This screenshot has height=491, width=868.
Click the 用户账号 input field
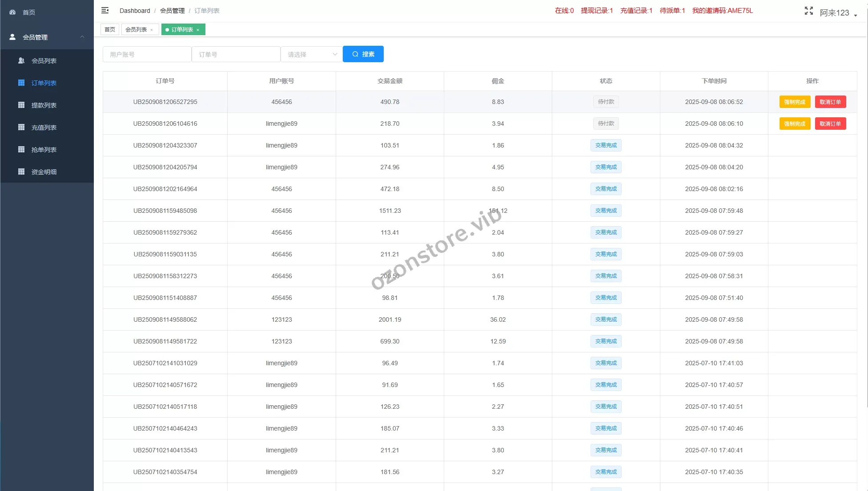coord(147,54)
